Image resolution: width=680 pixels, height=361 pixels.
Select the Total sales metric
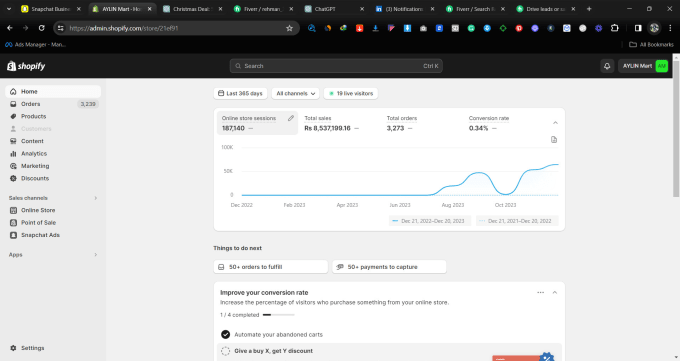331,123
